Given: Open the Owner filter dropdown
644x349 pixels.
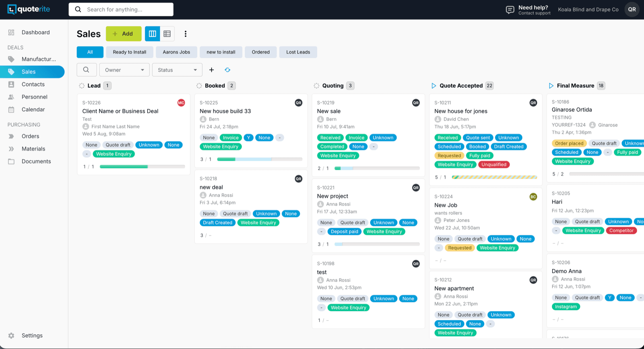Looking at the screenshot, I should tap(124, 70).
